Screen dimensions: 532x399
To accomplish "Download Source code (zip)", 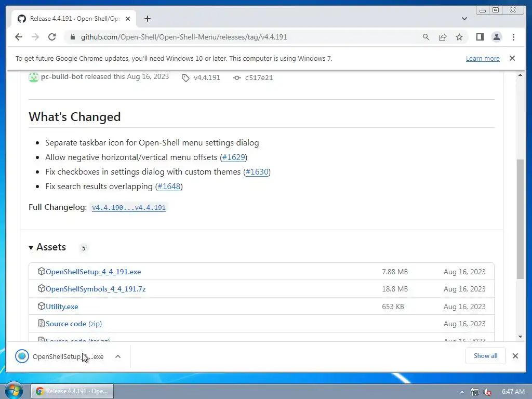I will pyautogui.click(x=74, y=324).
